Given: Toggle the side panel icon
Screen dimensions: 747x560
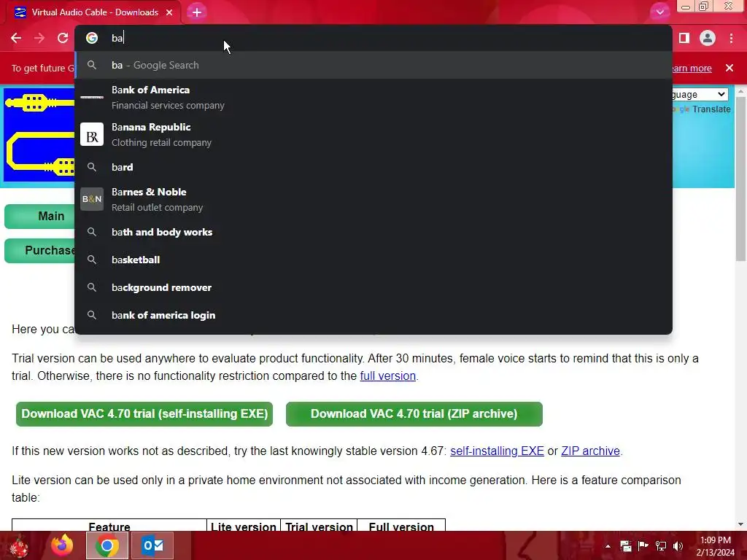Looking at the screenshot, I should pos(684,38).
